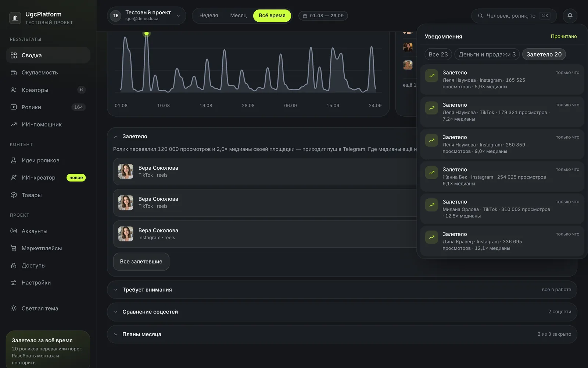Switch to Все 23 notifications tab
588x368 pixels.
(x=438, y=54)
